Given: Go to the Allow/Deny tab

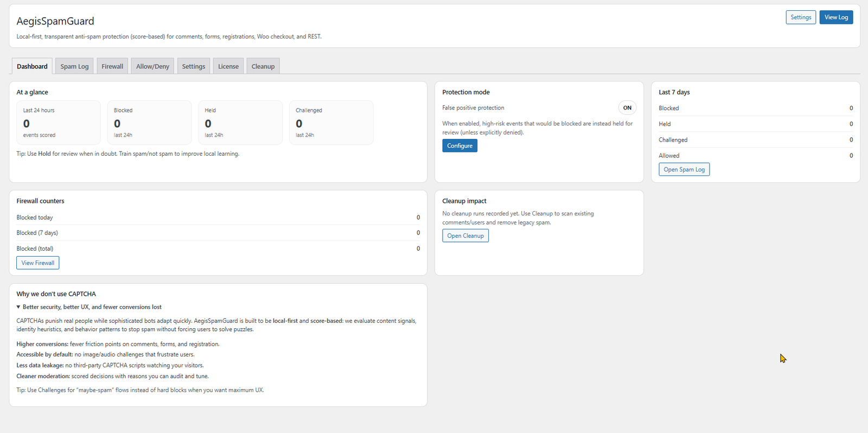Looking at the screenshot, I should pos(152,66).
